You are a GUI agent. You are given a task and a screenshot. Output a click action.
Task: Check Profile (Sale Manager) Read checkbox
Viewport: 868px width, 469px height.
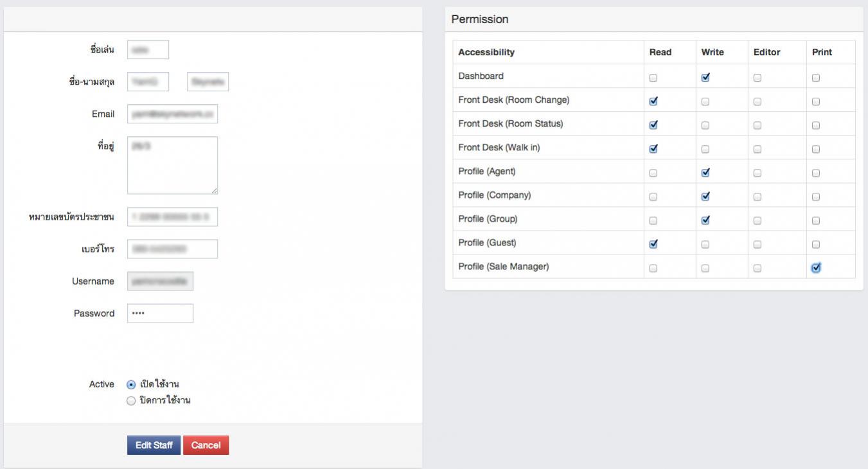point(653,268)
